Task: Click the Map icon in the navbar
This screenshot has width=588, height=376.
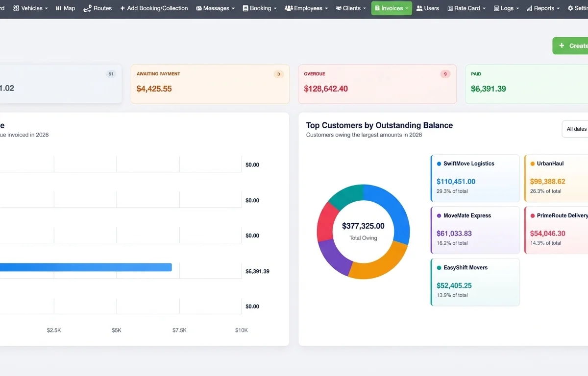Action: click(x=59, y=8)
